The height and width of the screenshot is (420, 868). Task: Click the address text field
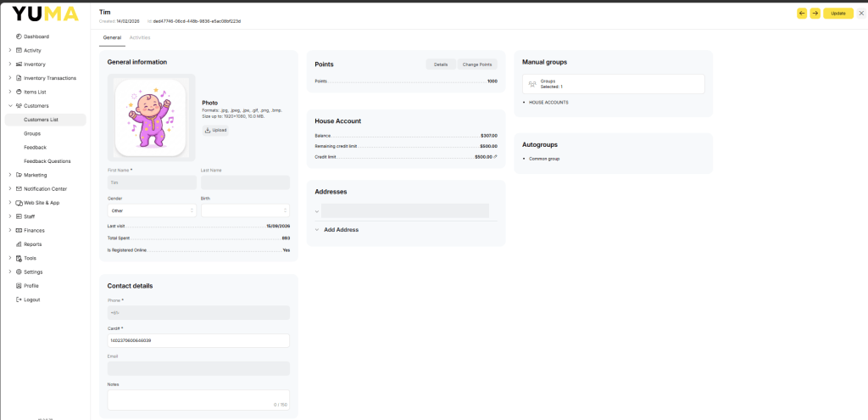(x=404, y=210)
